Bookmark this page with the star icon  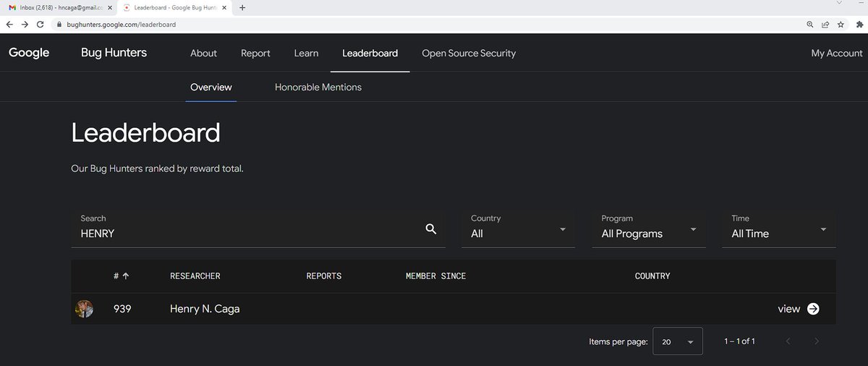(841, 24)
